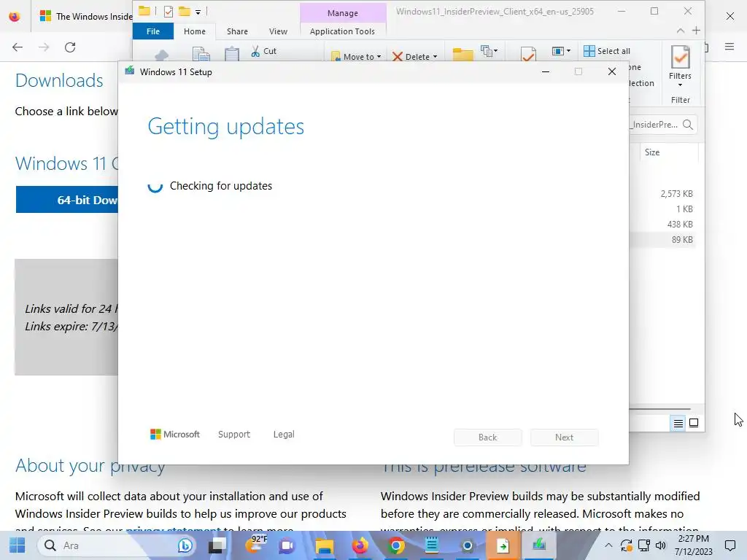Switch to the View ribbon tab
This screenshot has width=747, height=560.
tap(278, 31)
